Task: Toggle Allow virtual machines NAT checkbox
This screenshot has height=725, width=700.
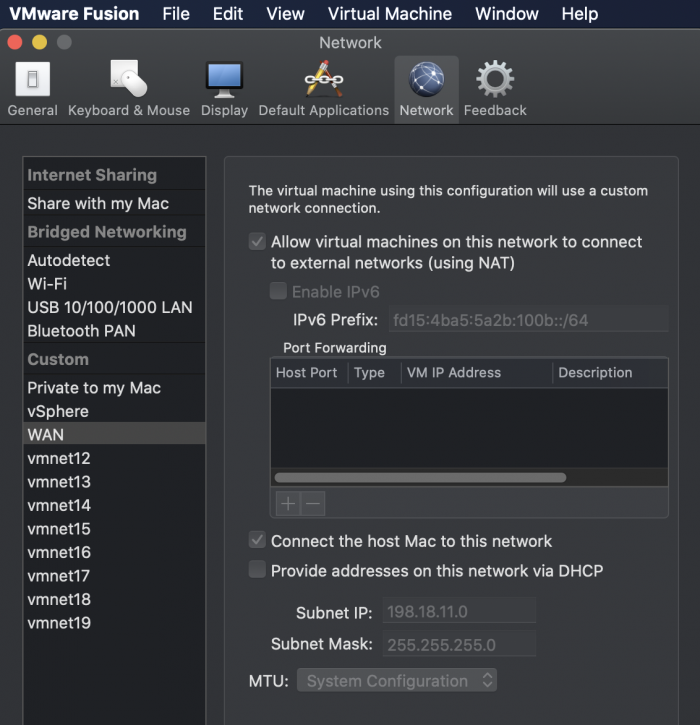Action: click(257, 241)
